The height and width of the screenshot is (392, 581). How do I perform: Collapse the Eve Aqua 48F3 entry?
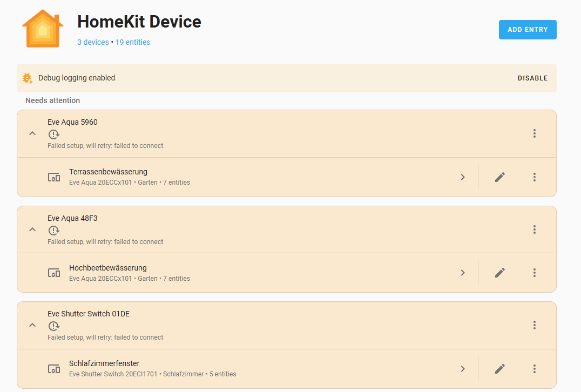point(32,229)
